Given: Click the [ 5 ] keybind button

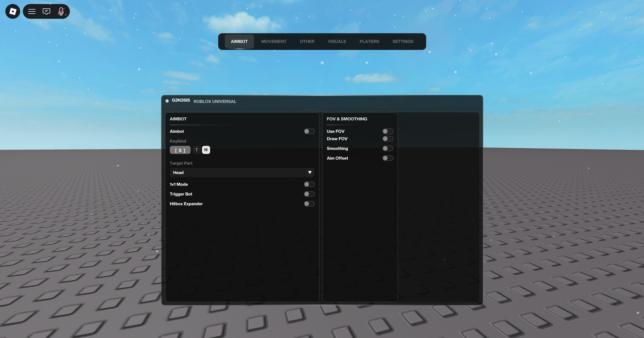Looking at the screenshot, I should point(180,150).
